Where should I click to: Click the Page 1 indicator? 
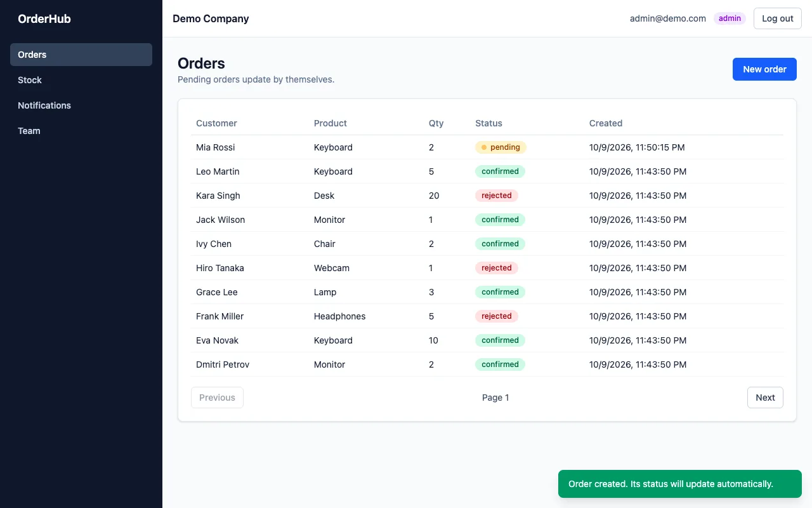tap(495, 398)
